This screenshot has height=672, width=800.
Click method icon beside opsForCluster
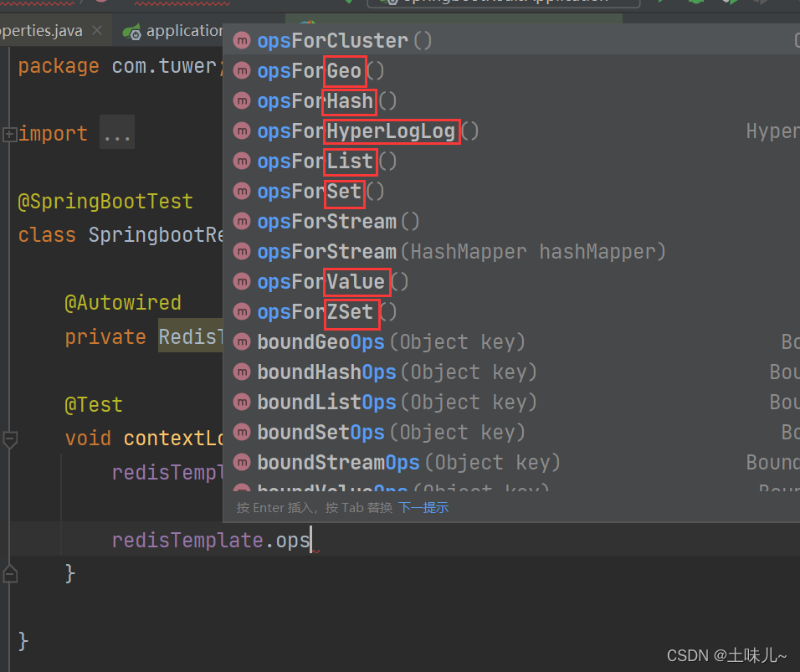[242, 40]
